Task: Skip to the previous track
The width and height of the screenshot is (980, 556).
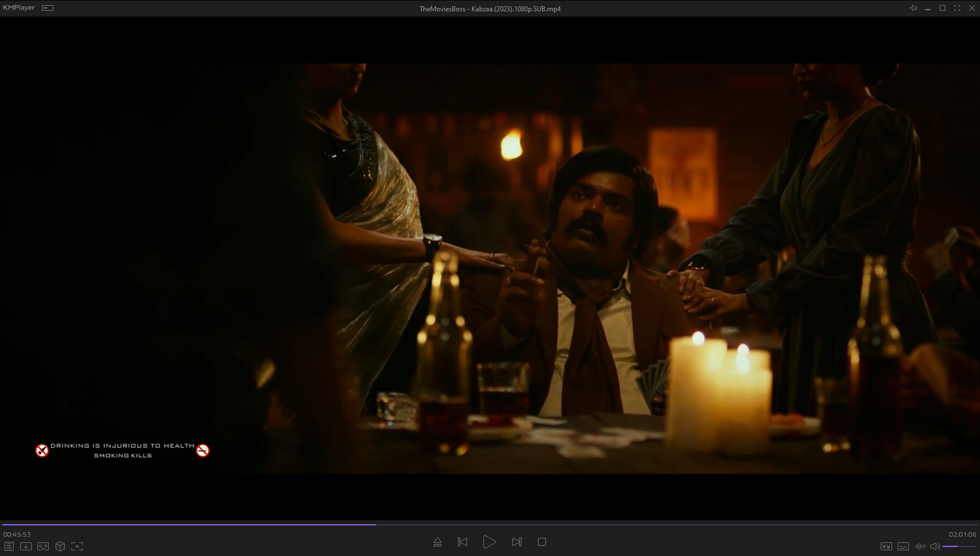Action: click(462, 542)
